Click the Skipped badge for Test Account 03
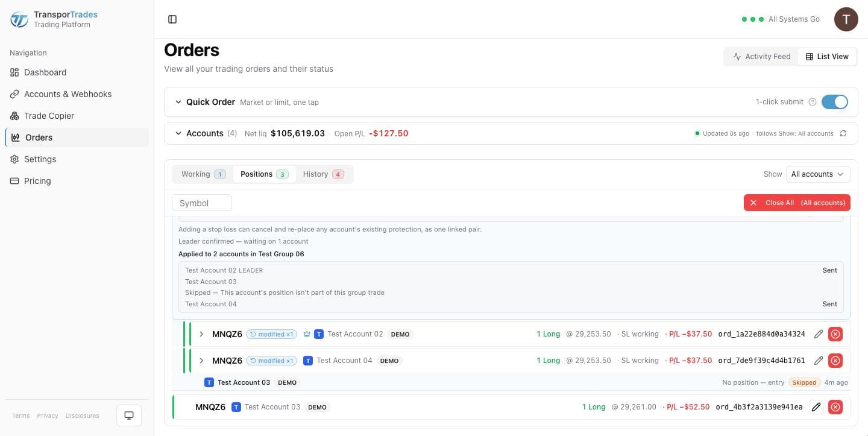 click(804, 382)
